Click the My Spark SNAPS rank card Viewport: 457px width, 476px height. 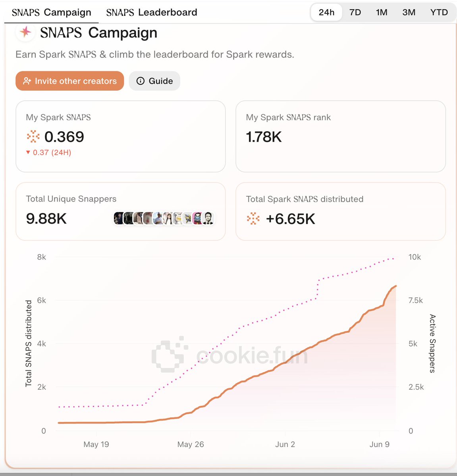(x=341, y=136)
